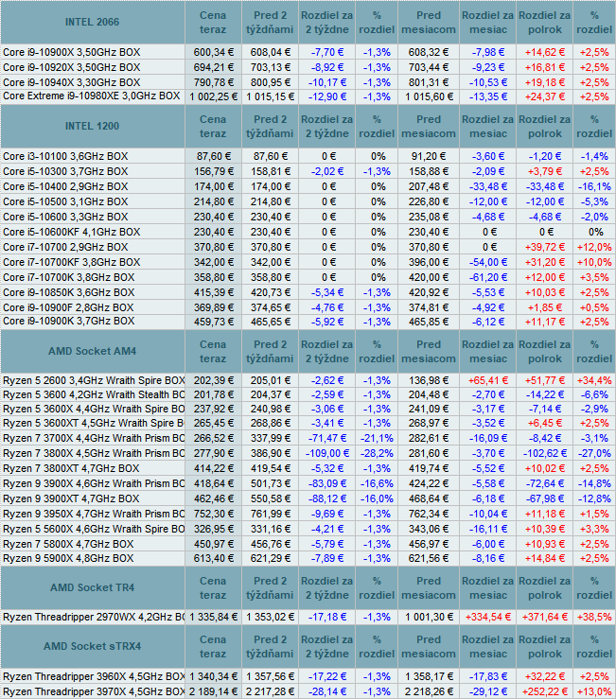
Task: Click the 2 217,28 € two-weeks-ago price cell
Action: (x=270, y=691)
